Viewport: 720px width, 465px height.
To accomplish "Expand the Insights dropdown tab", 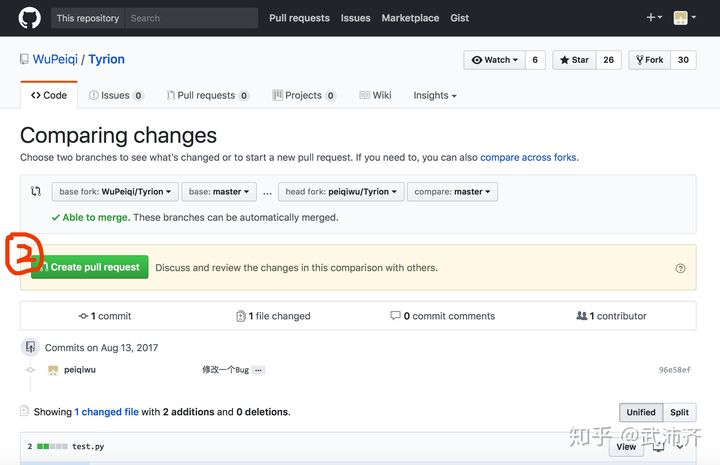I will coord(435,95).
